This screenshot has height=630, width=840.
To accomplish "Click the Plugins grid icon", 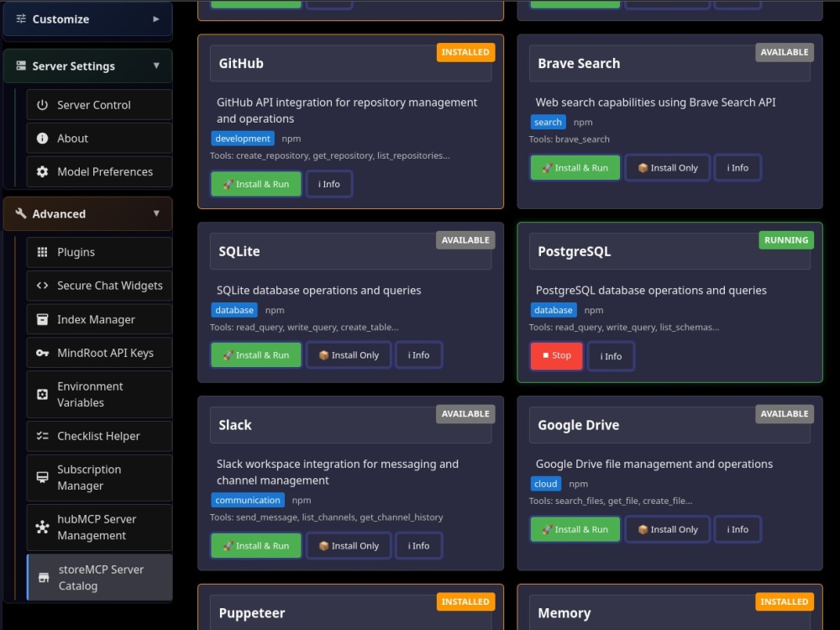I will (42, 252).
